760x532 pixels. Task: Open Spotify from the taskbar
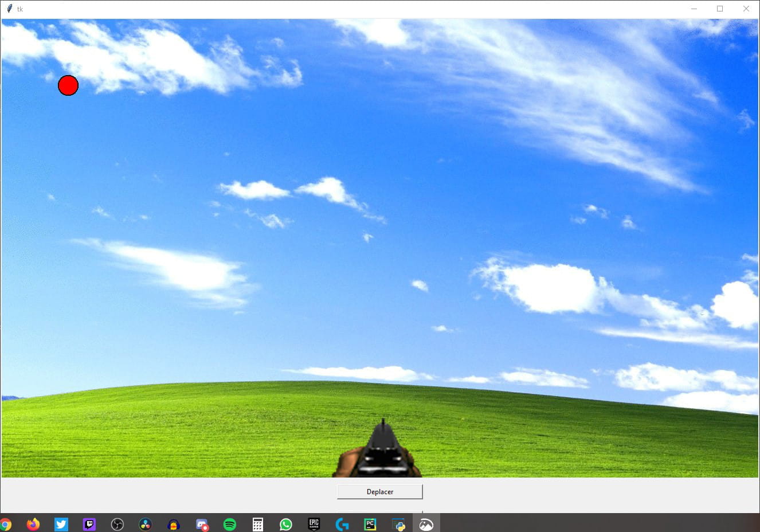[x=230, y=524]
